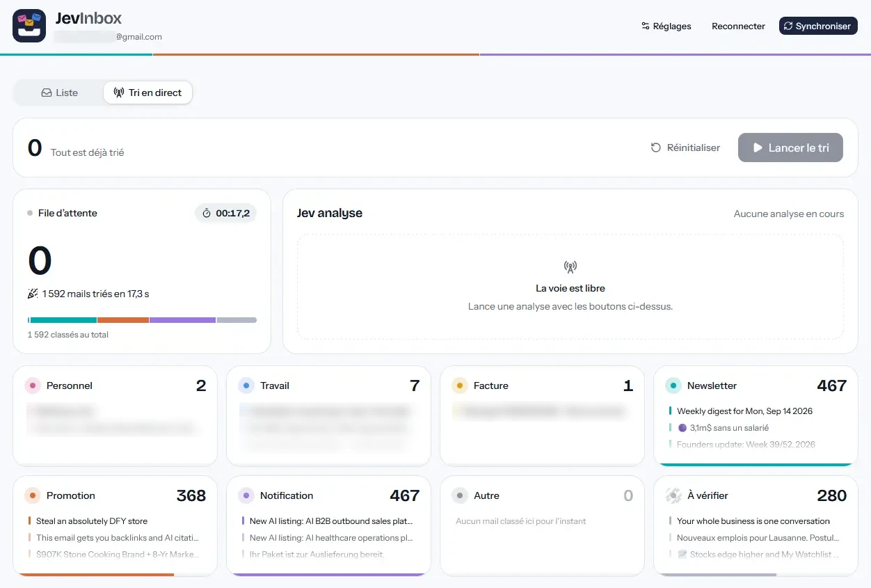Click the blue Travail category dot icon
The height and width of the screenshot is (588, 871).
tap(246, 386)
